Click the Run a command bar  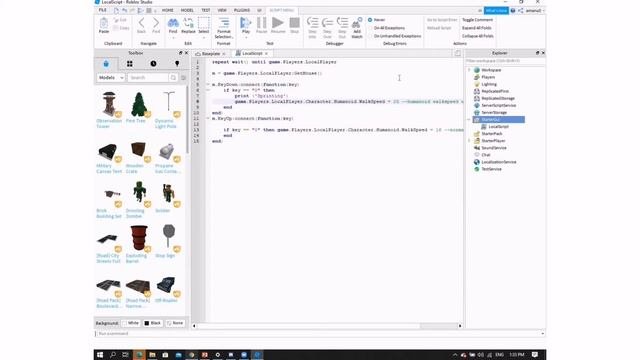(x=319, y=333)
